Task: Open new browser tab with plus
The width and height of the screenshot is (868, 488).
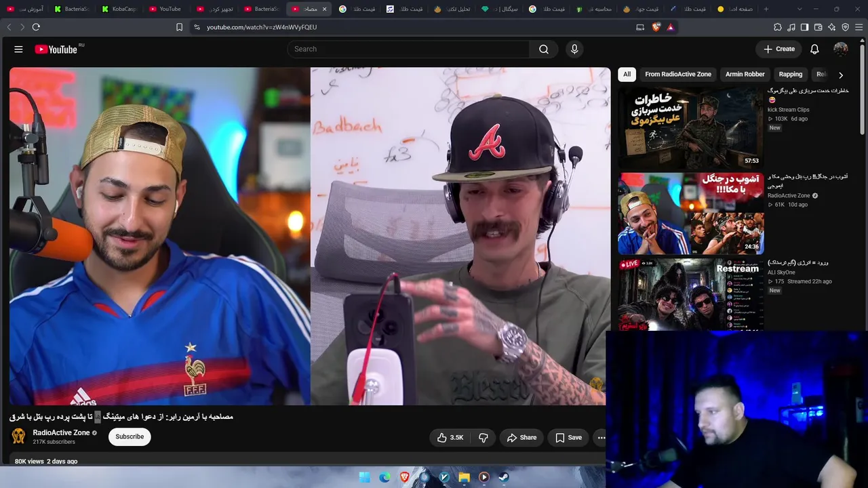Action: point(766,9)
